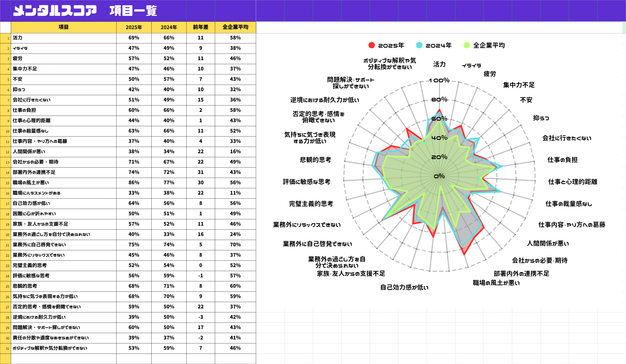Click 会社に行きたくない cell in table
The image size is (626, 364).
tap(64, 100)
